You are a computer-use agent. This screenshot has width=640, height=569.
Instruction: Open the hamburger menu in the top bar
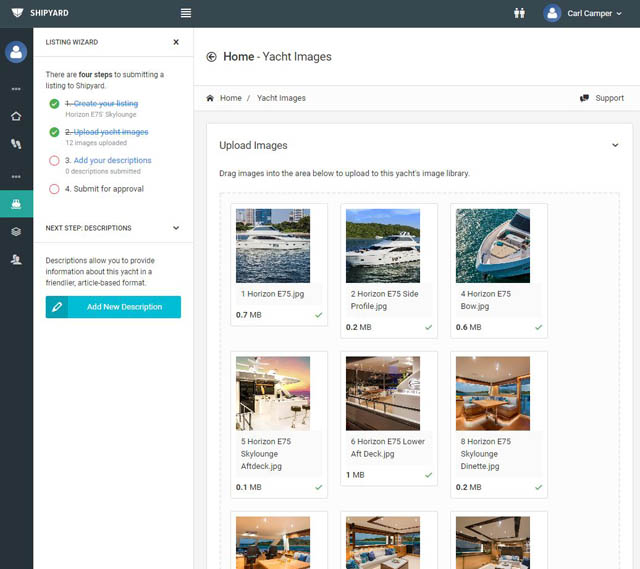pyautogui.click(x=186, y=13)
